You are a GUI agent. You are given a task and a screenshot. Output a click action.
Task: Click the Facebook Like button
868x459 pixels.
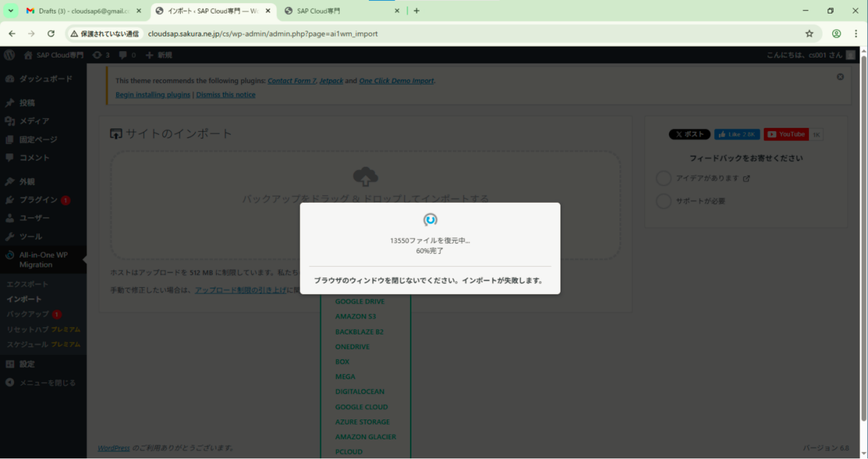click(737, 134)
